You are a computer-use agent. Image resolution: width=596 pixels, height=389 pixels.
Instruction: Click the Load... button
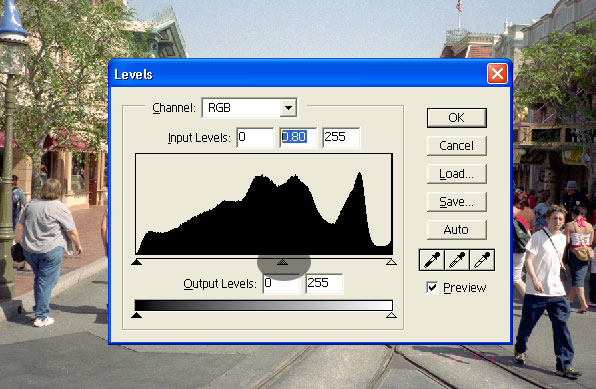[457, 174]
